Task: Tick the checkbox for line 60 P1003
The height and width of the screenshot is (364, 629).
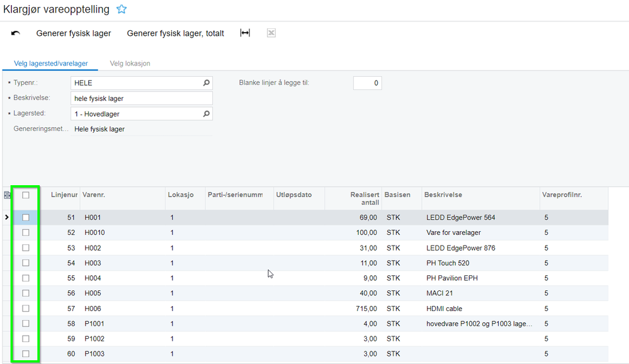Action: coord(26,353)
